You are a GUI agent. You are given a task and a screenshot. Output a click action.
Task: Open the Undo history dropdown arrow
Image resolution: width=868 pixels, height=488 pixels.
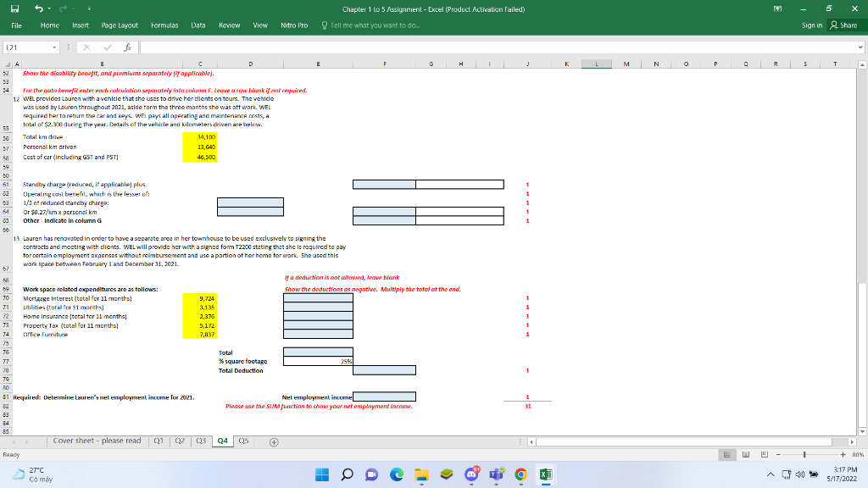(49, 8)
